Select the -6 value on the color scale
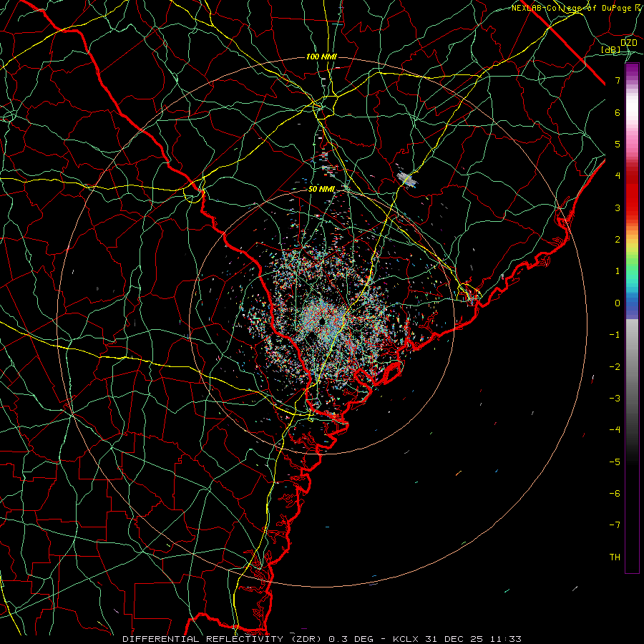The width and height of the screenshot is (644, 644). pyautogui.click(x=615, y=494)
